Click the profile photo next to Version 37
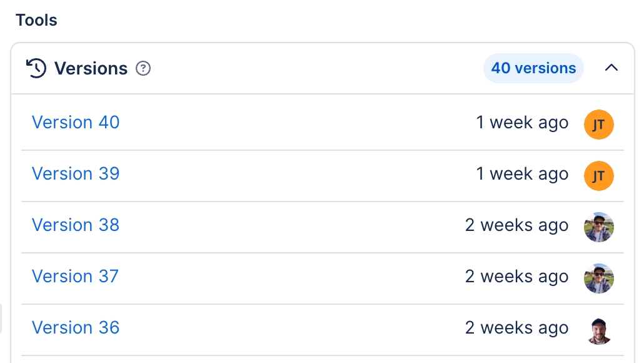This screenshot has width=644, height=363. (598, 278)
